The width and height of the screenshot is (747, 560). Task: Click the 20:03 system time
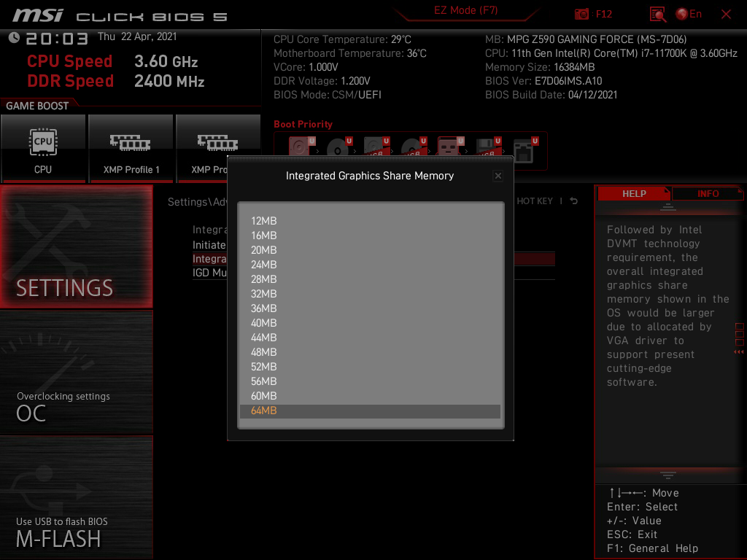(x=57, y=39)
